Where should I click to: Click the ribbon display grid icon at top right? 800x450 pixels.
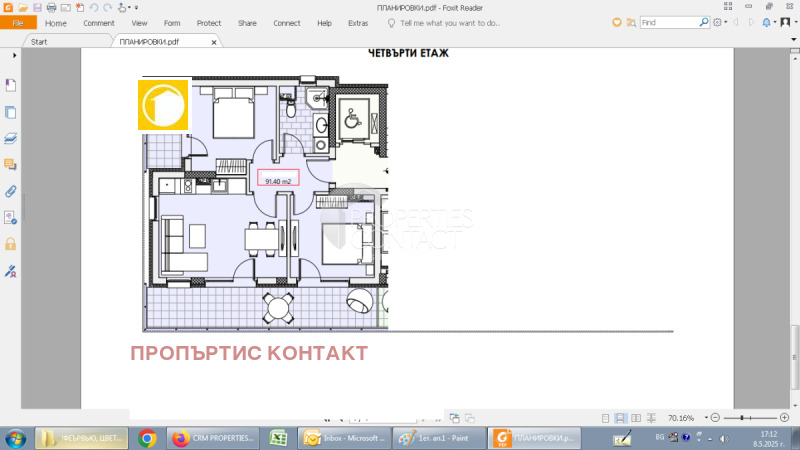(x=728, y=6)
